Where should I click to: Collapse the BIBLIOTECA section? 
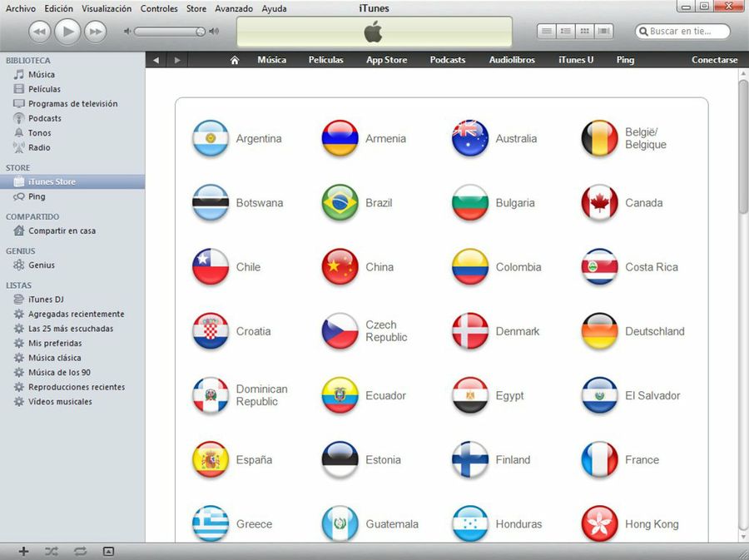(x=30, y=60)
